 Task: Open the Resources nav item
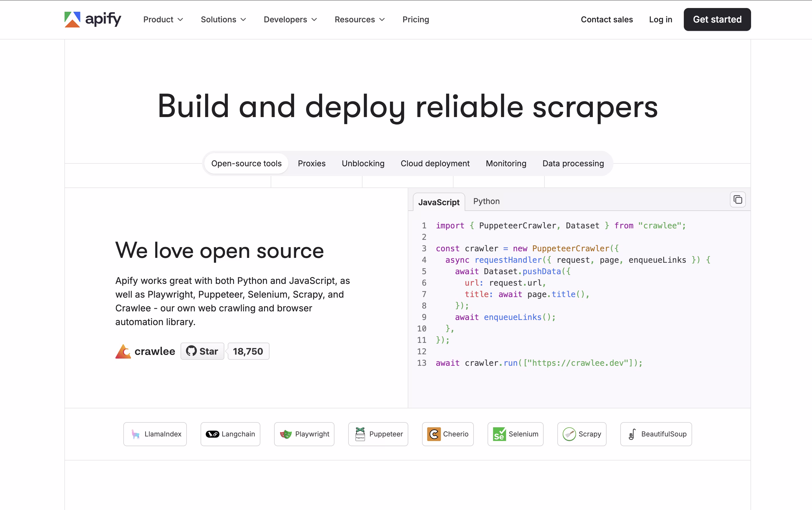[360, 19]
